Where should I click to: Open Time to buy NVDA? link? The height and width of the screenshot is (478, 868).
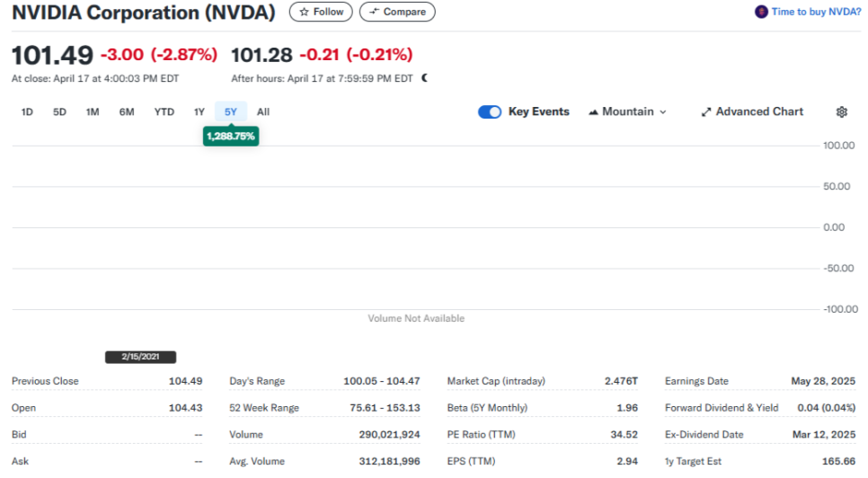coord(816,12)
